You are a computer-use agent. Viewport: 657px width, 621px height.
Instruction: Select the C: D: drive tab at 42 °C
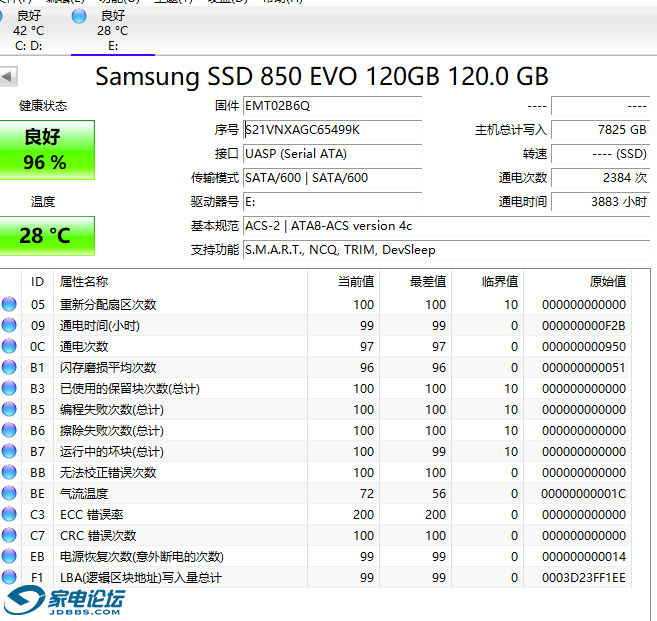click(28, 31)
